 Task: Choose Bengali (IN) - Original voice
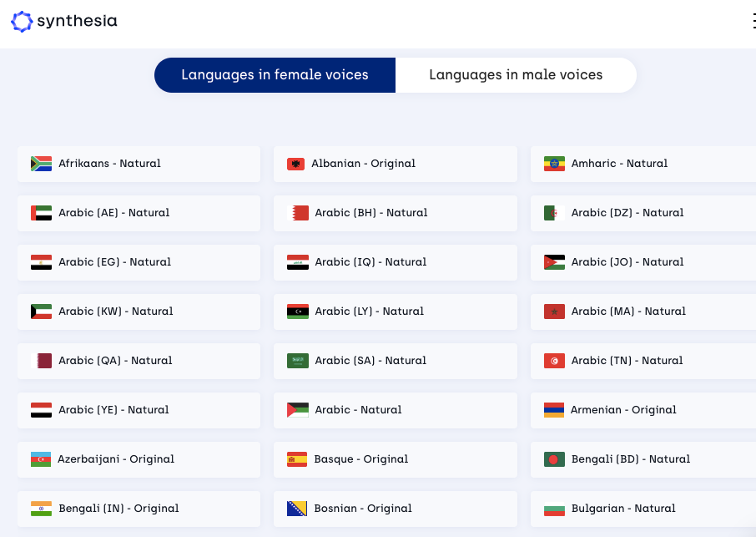click(x=139, y=509)
